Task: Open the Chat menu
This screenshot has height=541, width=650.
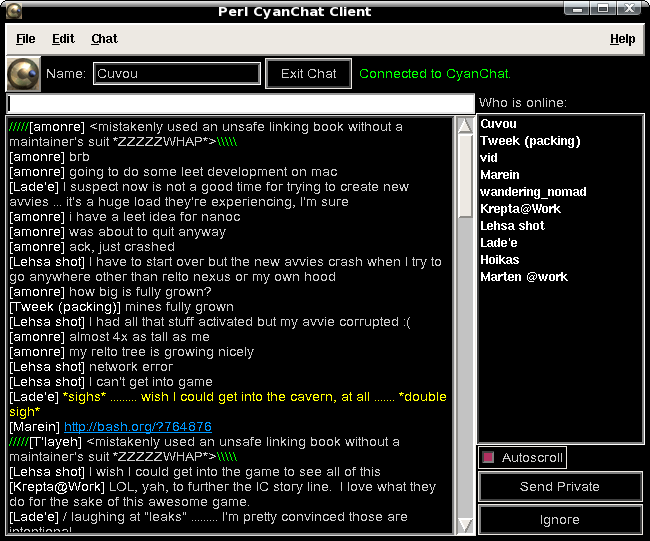Action: (x=104, y=39)
